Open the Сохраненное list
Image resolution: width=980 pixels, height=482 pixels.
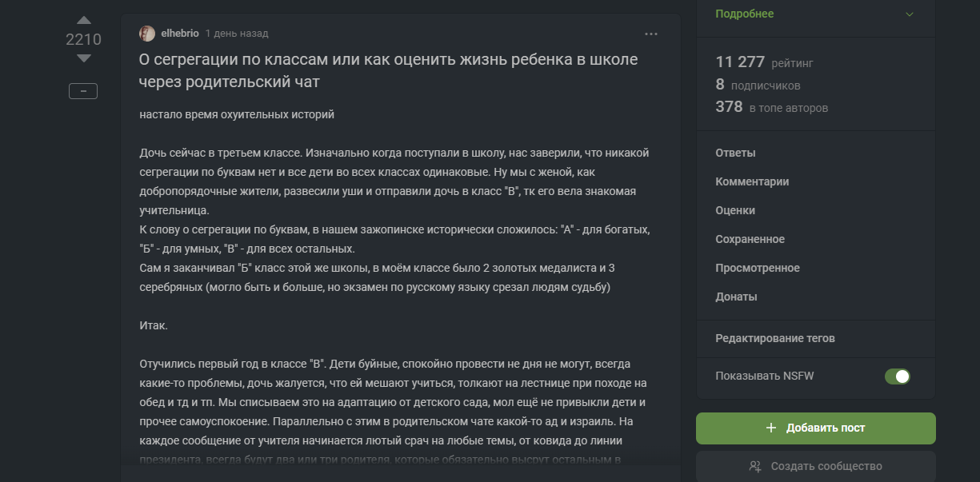pyautogui.click(x=750, y=239)
